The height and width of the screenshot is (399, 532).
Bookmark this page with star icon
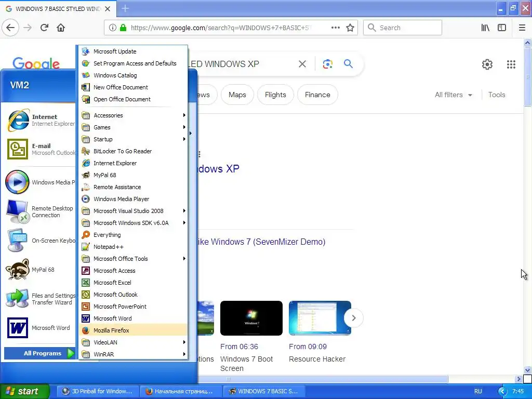tap(350, 28)
